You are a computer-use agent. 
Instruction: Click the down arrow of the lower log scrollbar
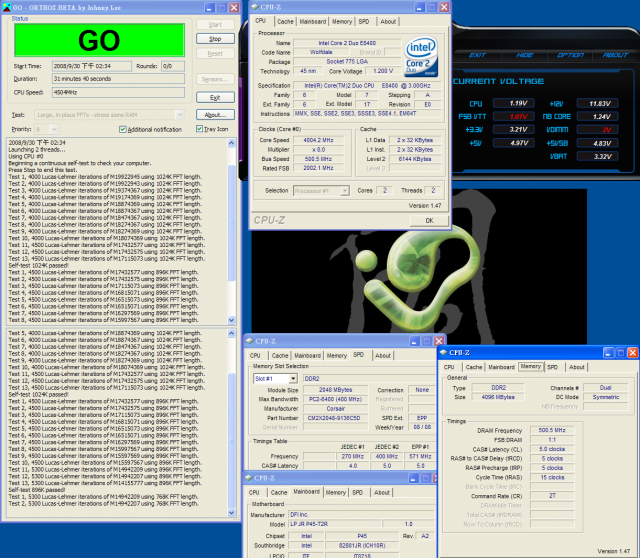(231, 513)
